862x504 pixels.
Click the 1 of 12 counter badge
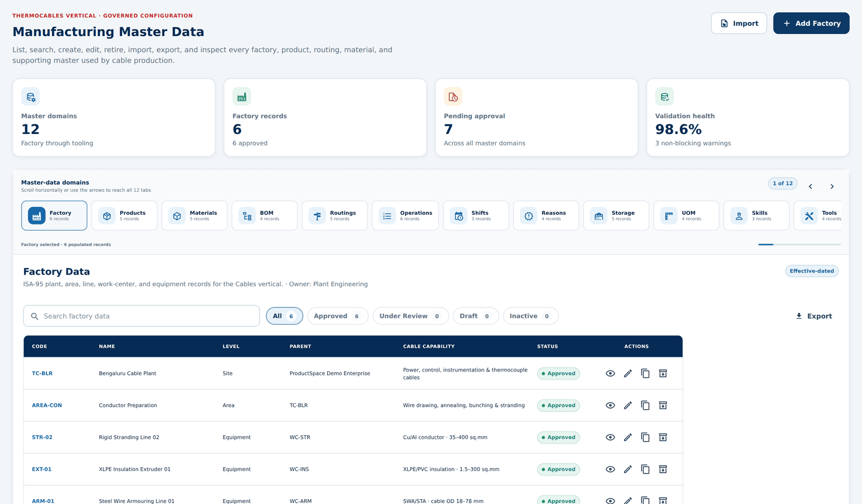pos(782,184)
